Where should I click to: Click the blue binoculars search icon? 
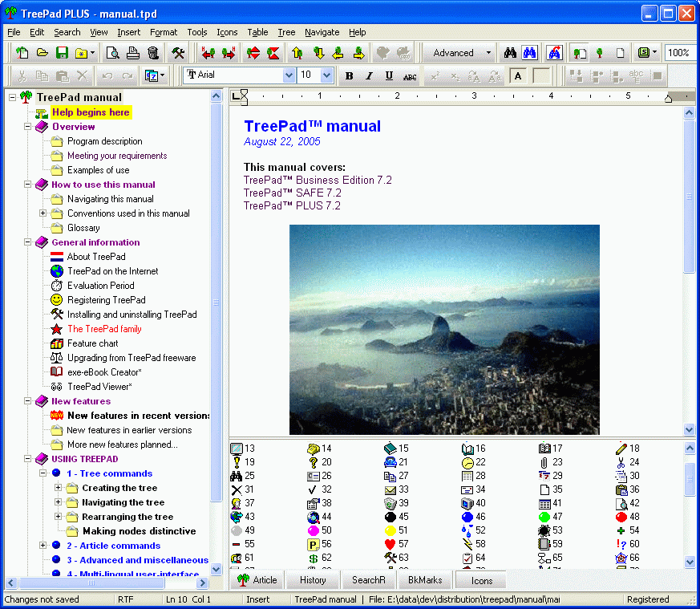pos(529,53)
